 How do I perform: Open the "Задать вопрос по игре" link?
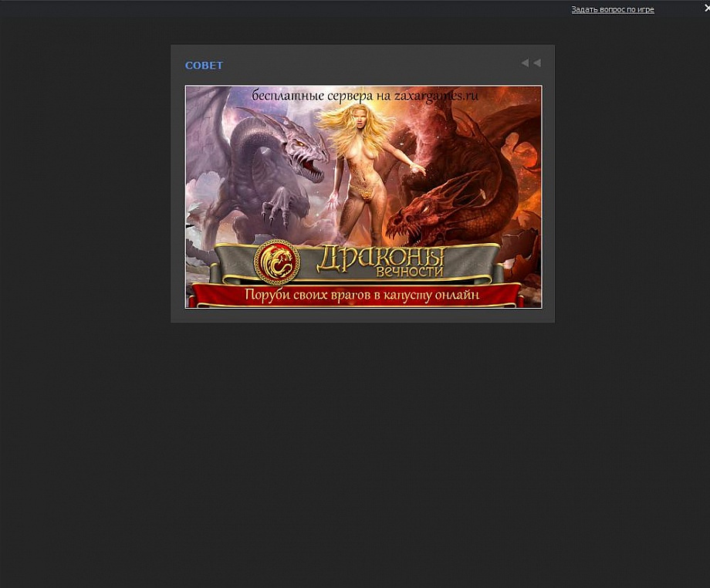pyautogui.click(x=612, y=9)
